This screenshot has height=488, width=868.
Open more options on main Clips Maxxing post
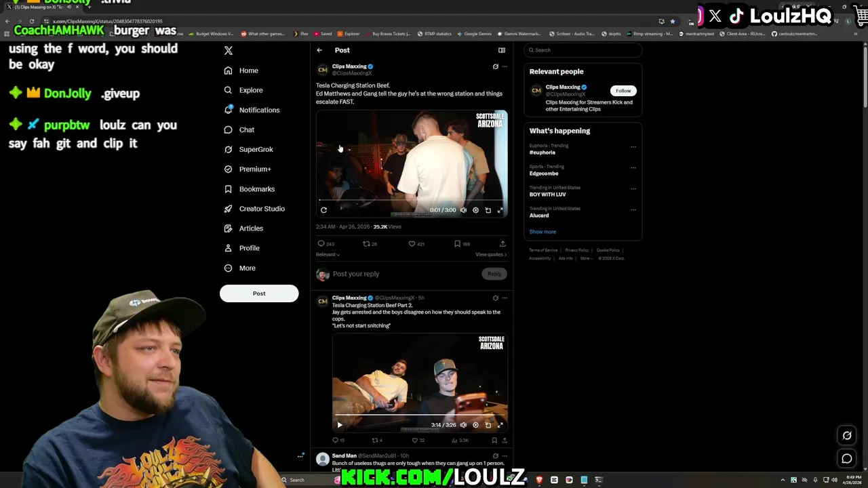pos(505,66)
